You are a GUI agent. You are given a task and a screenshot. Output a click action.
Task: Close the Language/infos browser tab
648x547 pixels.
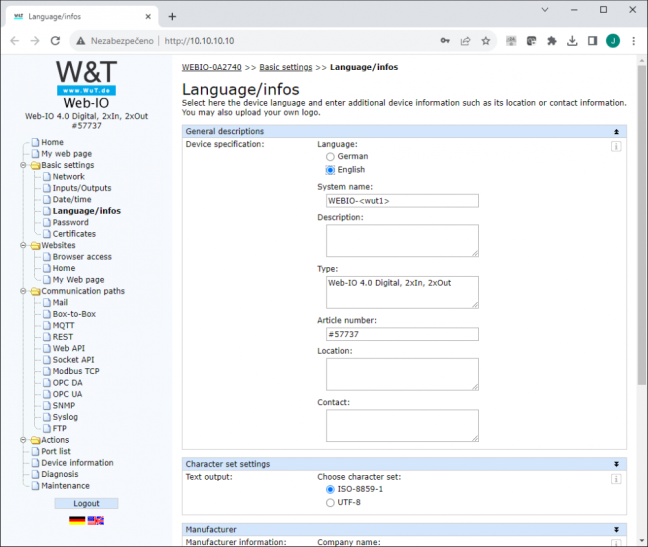tap(148, 17)
